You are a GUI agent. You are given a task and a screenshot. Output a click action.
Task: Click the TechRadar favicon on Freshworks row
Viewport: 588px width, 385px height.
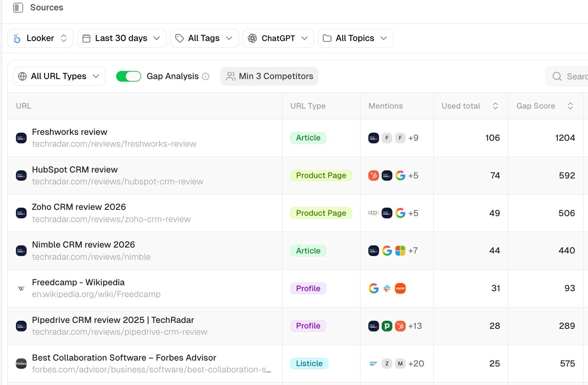pos(21,138)
